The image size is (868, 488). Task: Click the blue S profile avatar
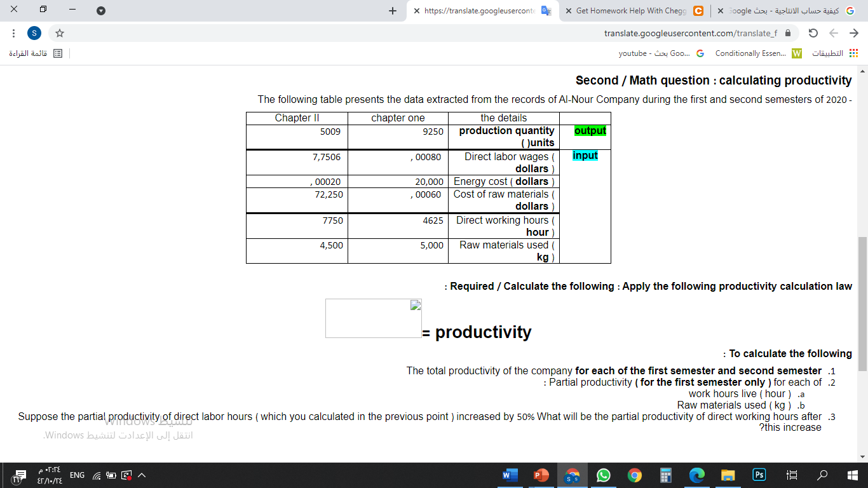click(x=34, y=33)
